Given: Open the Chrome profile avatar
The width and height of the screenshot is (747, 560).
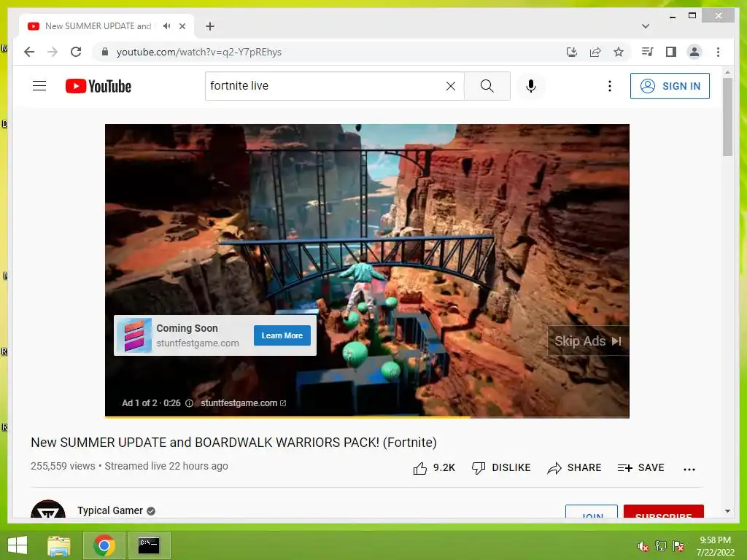Looking at the screenshot, I should coord(694,52).
